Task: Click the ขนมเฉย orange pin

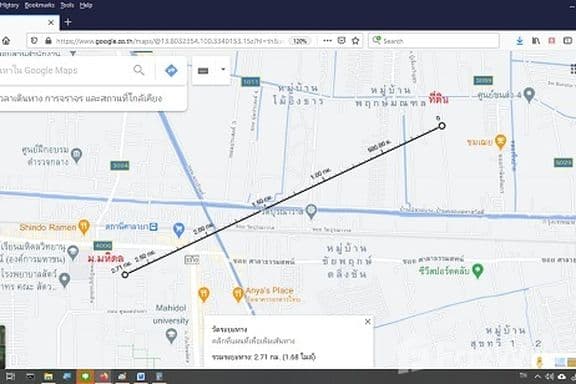Action: [x=500, y=141]
